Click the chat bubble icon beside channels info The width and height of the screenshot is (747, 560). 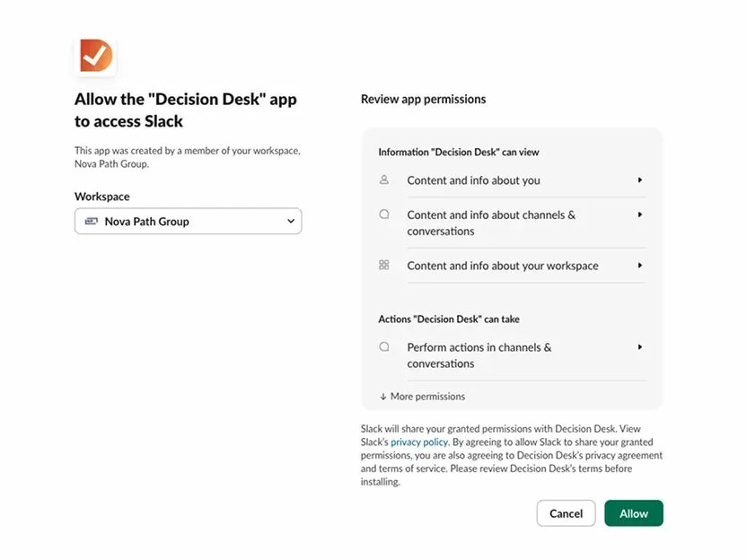tap(384, 214)
